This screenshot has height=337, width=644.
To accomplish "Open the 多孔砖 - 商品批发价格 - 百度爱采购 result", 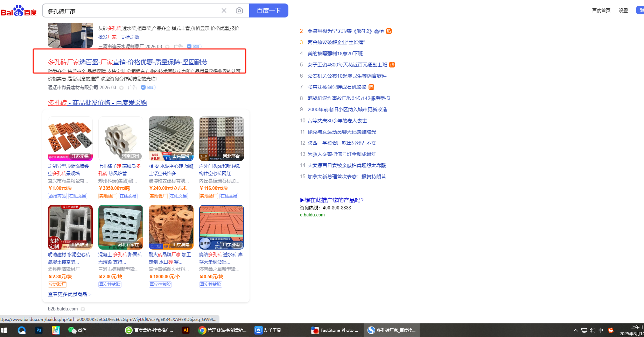I will pyautogui.click(x=98, y=103).
